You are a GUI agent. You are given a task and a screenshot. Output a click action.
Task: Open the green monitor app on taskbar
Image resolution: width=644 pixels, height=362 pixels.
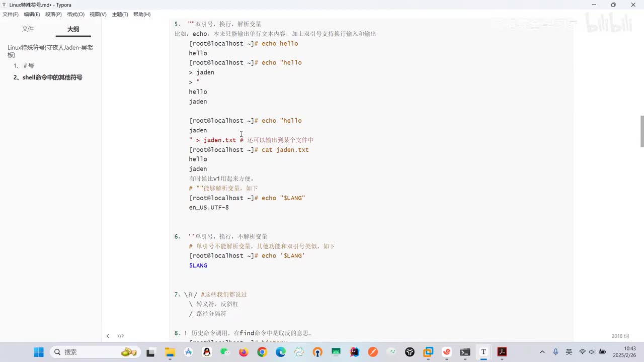pyautogui.click(x=336, y=352)
